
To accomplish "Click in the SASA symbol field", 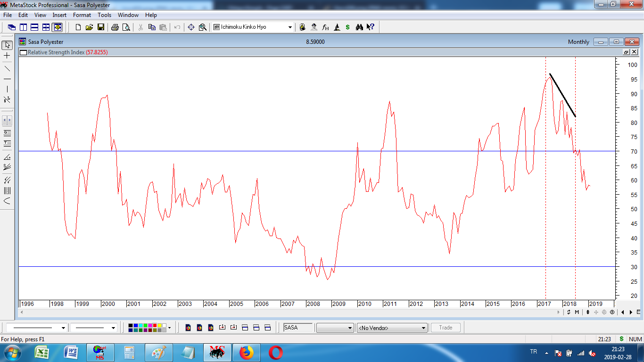I will 297,328.
